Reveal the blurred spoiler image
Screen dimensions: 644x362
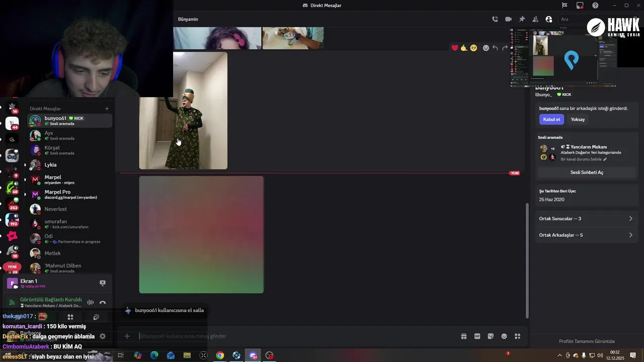[x=201, y=234]
